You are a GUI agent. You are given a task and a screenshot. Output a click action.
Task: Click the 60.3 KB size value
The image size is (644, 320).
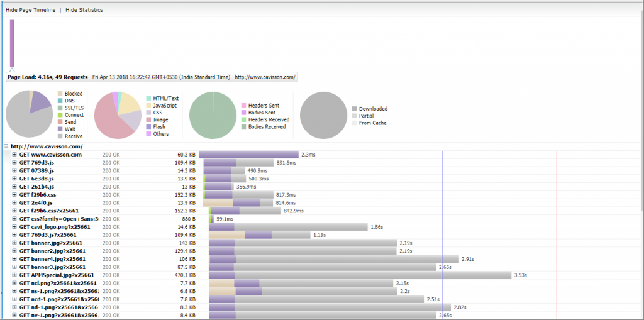tap(186, 155)
